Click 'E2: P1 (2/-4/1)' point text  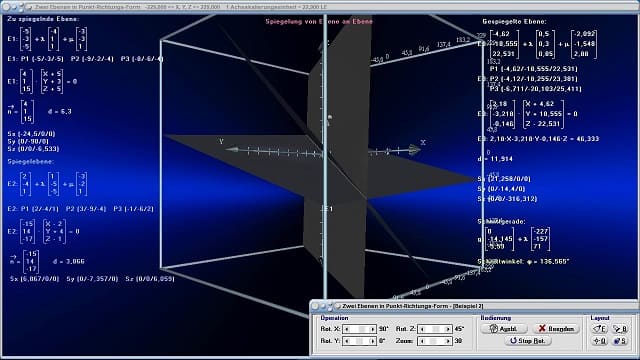click(33, 209)
